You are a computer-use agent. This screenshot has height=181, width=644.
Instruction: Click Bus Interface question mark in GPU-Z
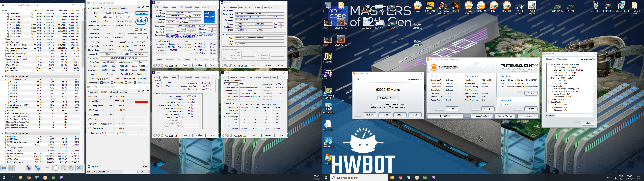(148, 38)
